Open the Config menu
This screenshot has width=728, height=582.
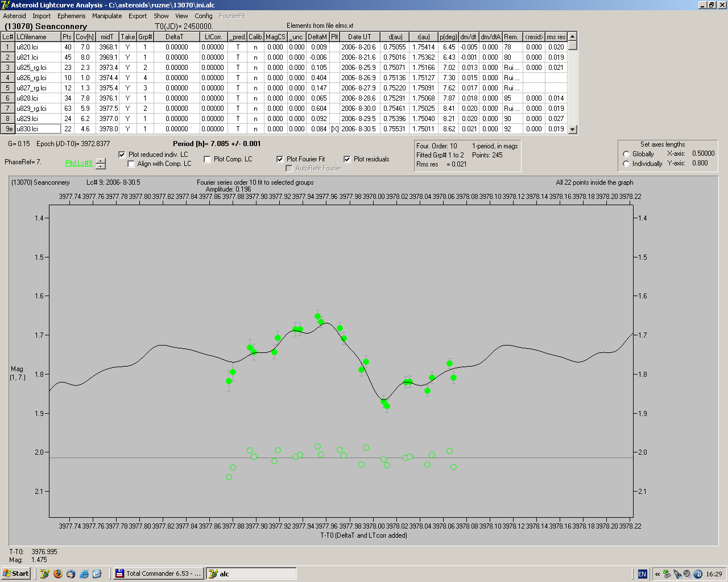click(x=204, y=16)
